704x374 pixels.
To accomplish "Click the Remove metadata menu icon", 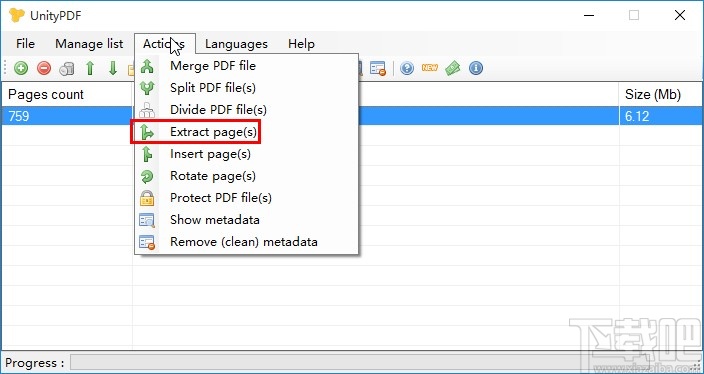I will [x=147, y=242].
